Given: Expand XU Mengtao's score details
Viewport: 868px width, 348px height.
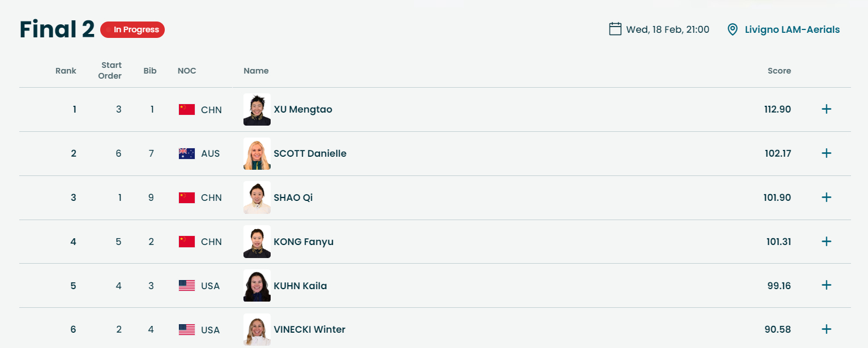Looking at the screenshot, I should [826, 109].
